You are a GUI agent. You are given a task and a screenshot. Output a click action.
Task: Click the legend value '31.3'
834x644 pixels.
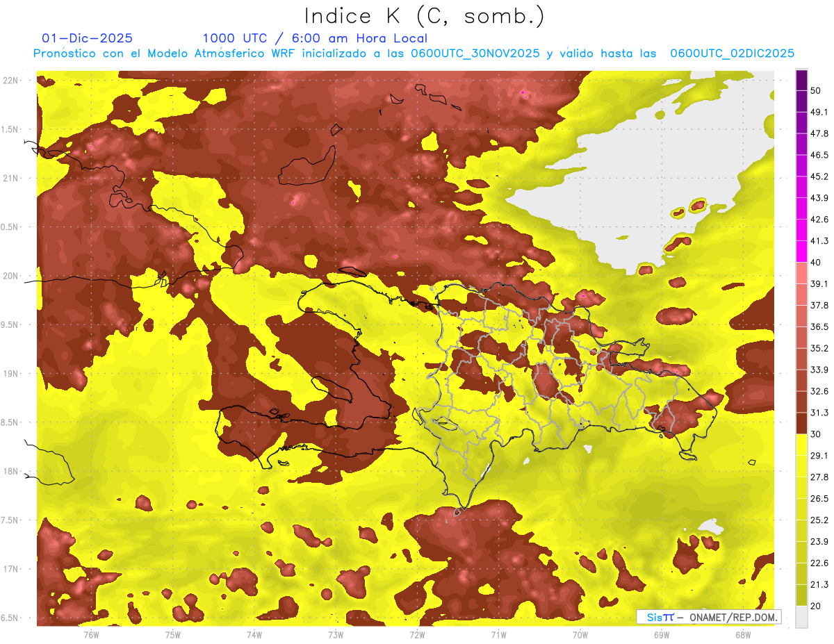[819, 413]
